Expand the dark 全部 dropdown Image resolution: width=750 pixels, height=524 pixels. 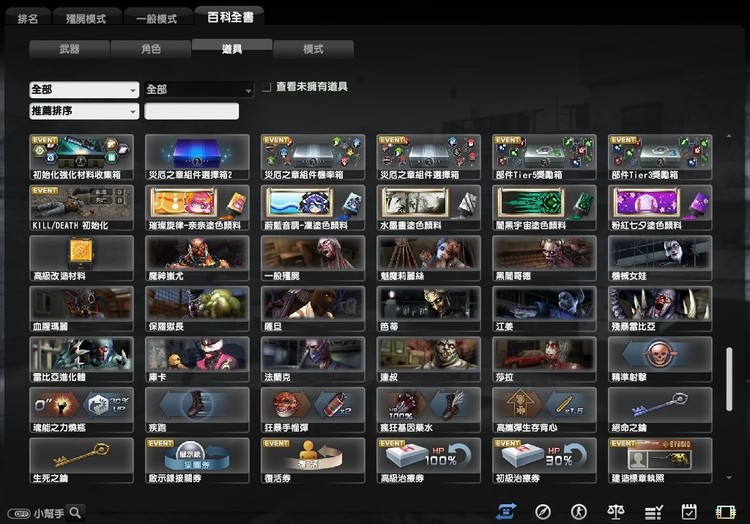click(199, 90)
